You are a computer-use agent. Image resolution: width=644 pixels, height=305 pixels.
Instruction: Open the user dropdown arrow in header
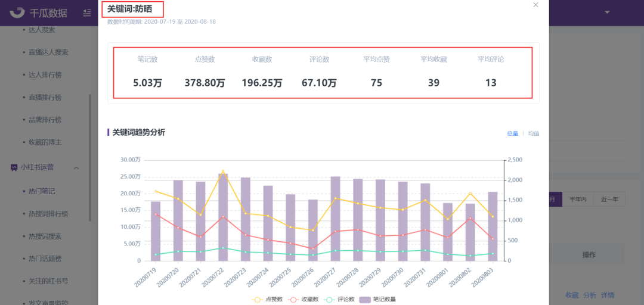point(607,13)
